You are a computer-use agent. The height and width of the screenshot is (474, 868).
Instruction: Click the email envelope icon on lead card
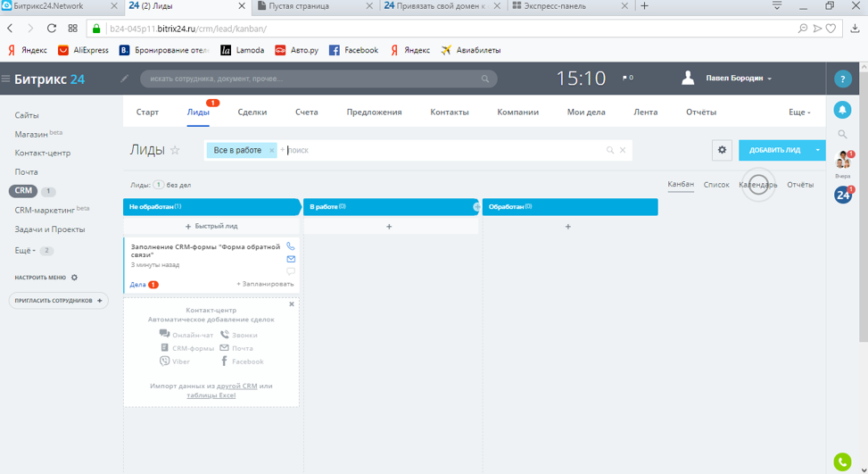tap(291, 259)
